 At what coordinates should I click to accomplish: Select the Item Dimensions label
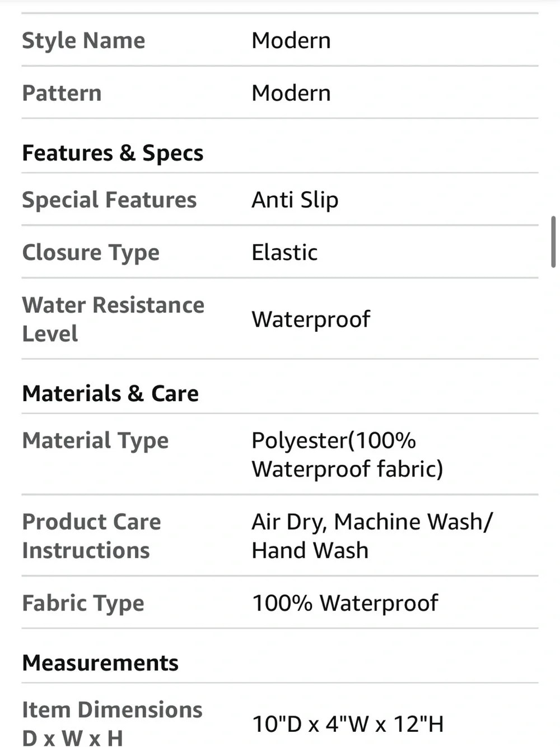[112, 723]
